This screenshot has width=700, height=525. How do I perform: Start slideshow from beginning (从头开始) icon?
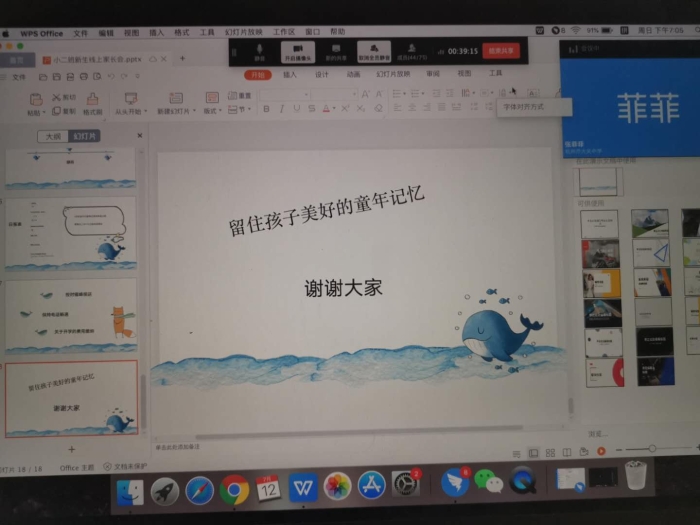(x=131, y=99)
